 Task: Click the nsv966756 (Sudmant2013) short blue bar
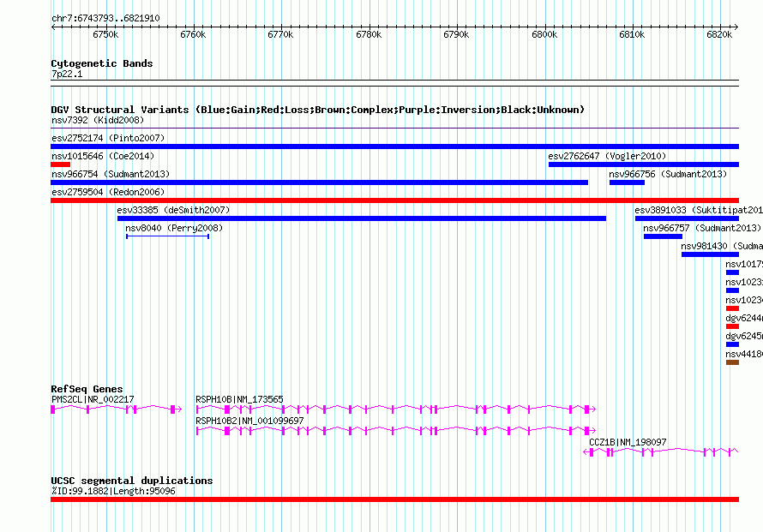(627, 182)
